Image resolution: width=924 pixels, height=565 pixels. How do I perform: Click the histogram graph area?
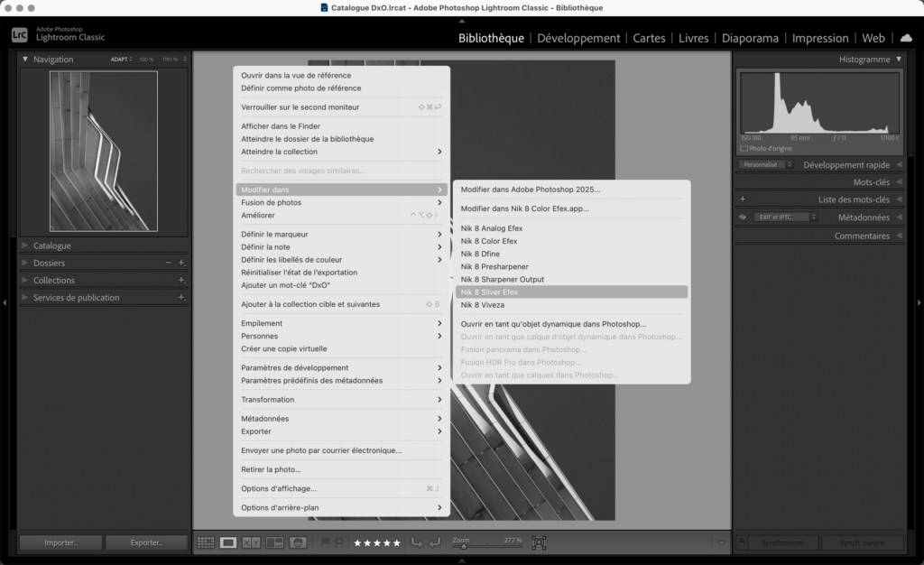[x=819, y=103]
